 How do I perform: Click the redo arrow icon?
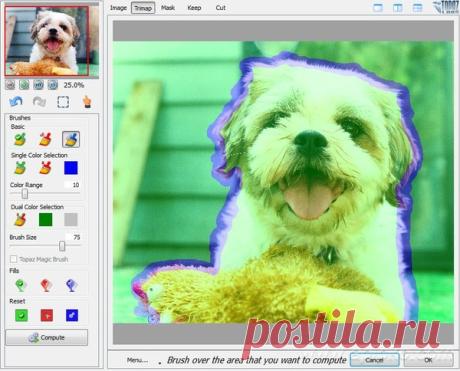39,102
